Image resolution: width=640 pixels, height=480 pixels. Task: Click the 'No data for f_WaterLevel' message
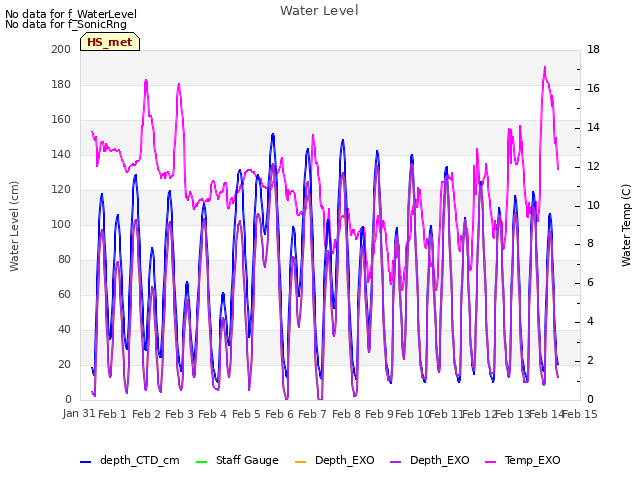71,14
